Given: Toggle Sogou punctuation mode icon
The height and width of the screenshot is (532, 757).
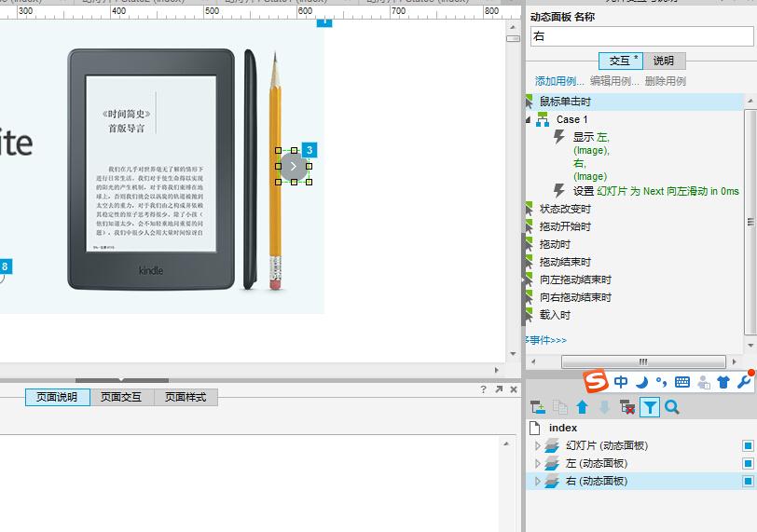Looking at the screenshot, I should point(661,383).
